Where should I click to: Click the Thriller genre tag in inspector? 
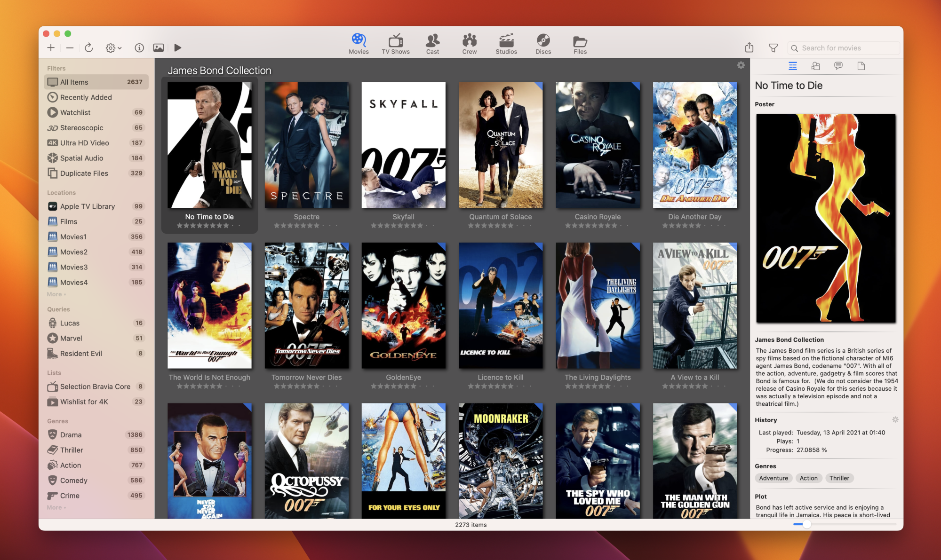click(x=839, y=478)
